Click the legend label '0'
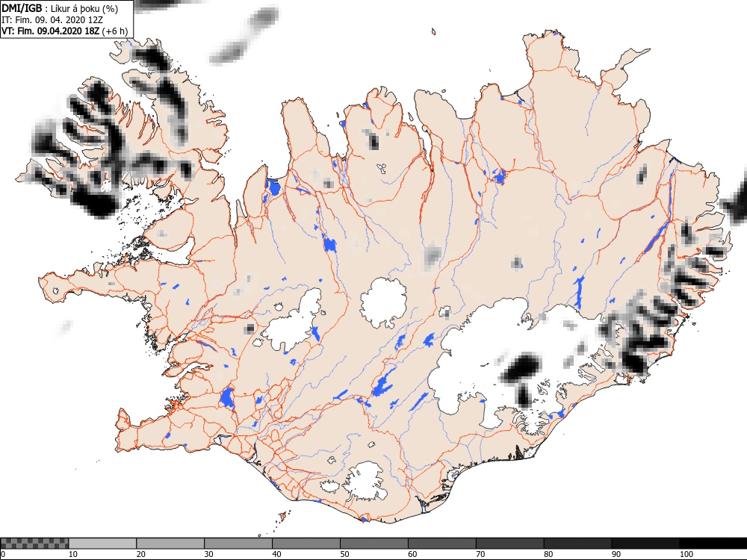 [x=2, y=554]
